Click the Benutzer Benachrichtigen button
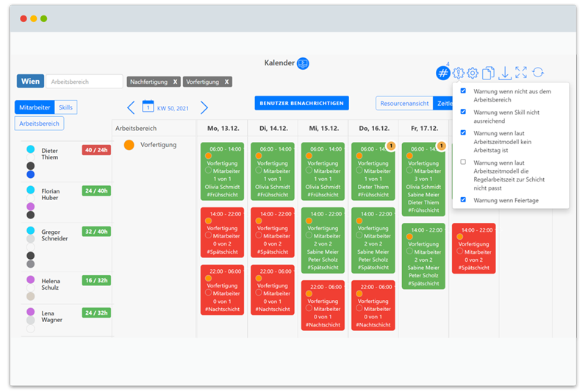Image resolution: width=588 pixels, height=392 pixels. 301,104
